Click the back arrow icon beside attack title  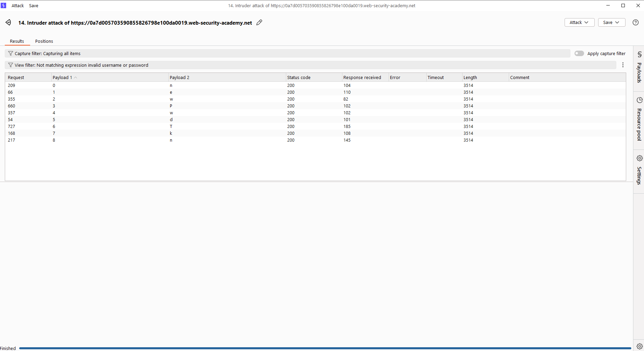point(8,23)
